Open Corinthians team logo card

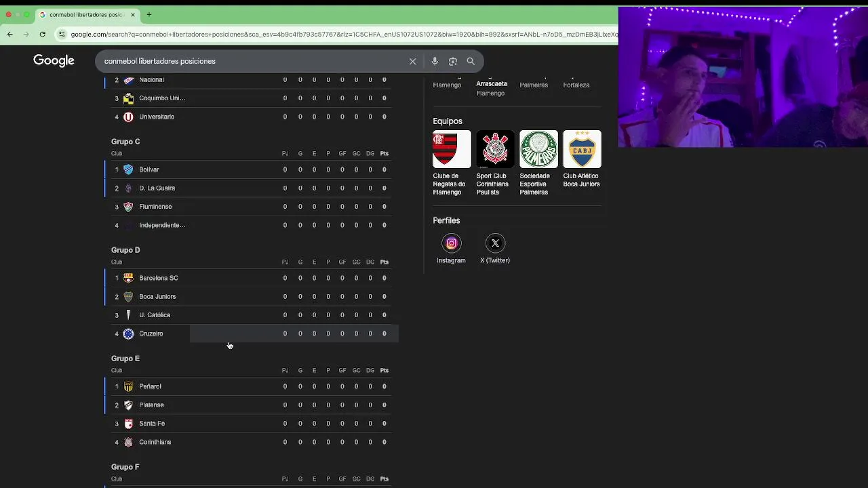(x=495, y=149)
